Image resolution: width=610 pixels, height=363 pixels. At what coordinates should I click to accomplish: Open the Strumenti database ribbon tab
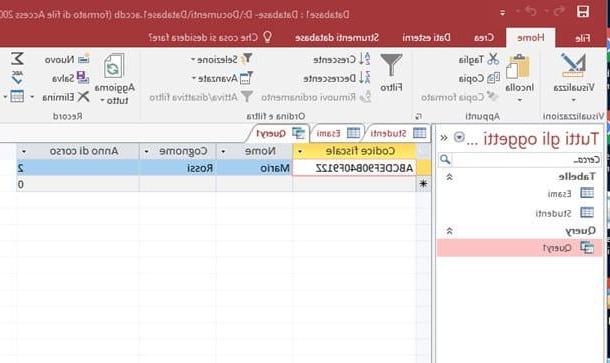(x=337, y=38)
